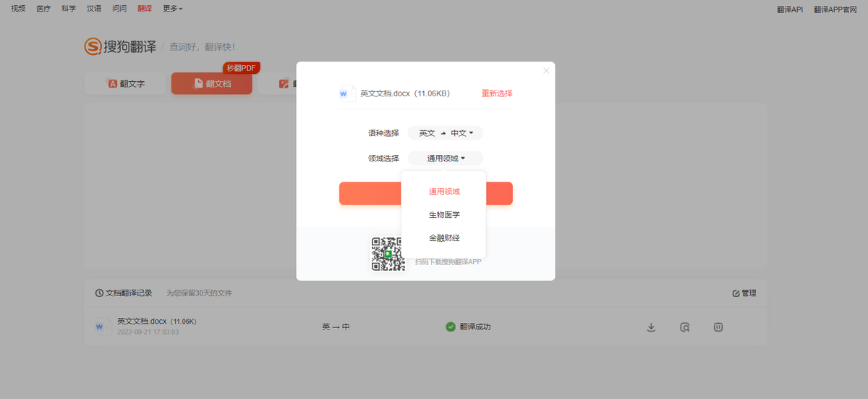This screenshot has width=868, height=399.
Task: Open 管理 for translation records
Action: pyautogui.click(x=744, y=293)
